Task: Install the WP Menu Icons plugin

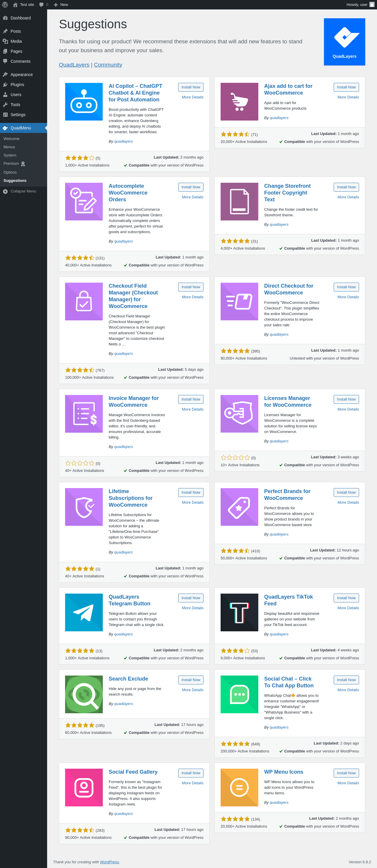Action: tap(346, 773)
